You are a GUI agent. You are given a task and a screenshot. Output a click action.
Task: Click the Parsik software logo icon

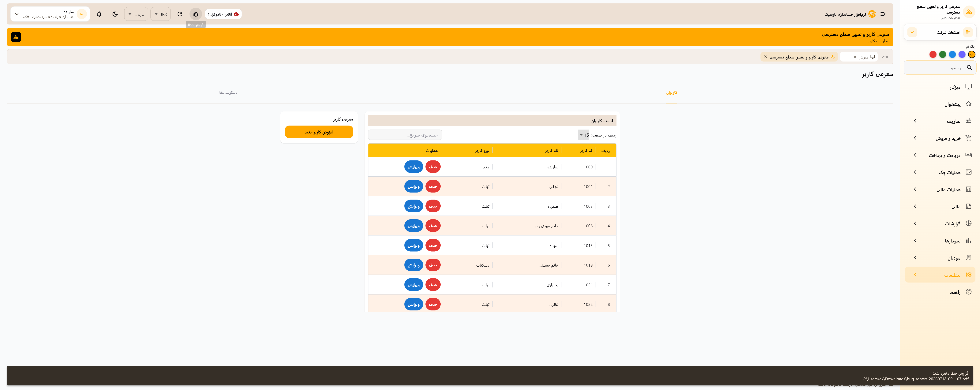[872, 14]
